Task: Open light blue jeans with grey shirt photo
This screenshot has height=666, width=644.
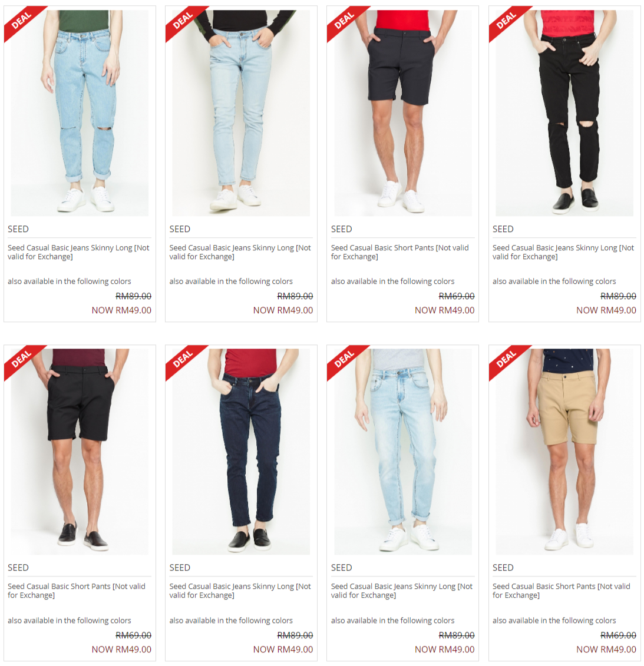Action: point(403,452)
